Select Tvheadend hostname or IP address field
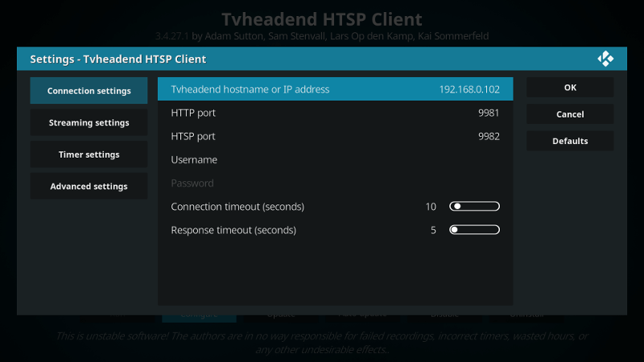 (x=335, y=89)
